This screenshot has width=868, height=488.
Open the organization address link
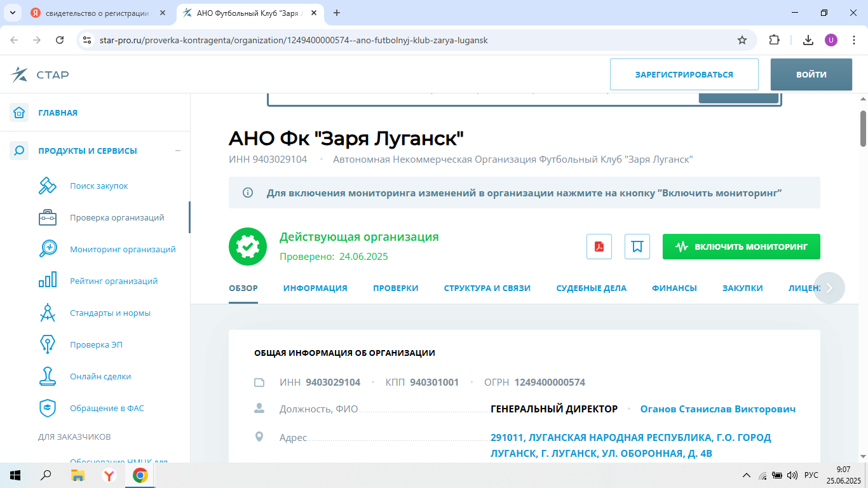631,445
